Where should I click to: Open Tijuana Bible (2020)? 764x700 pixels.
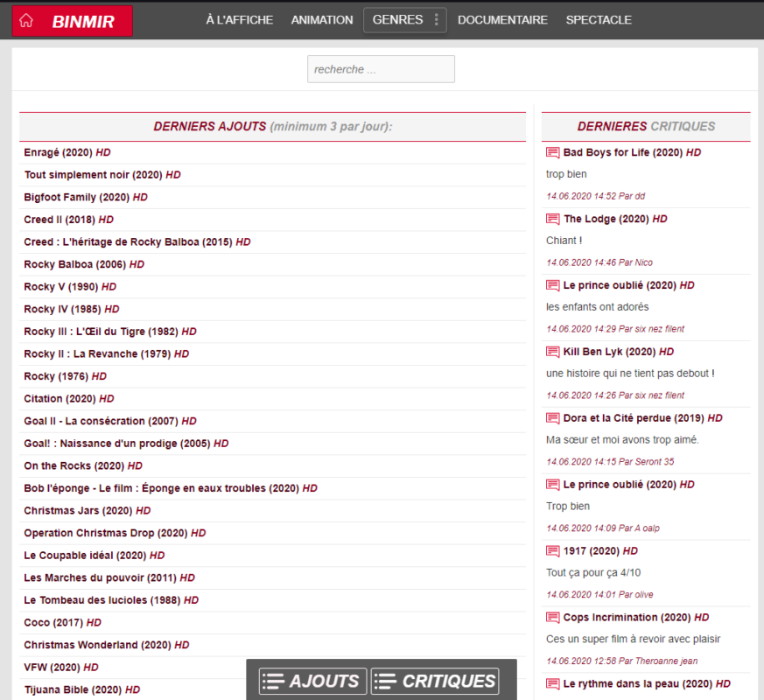82,690
